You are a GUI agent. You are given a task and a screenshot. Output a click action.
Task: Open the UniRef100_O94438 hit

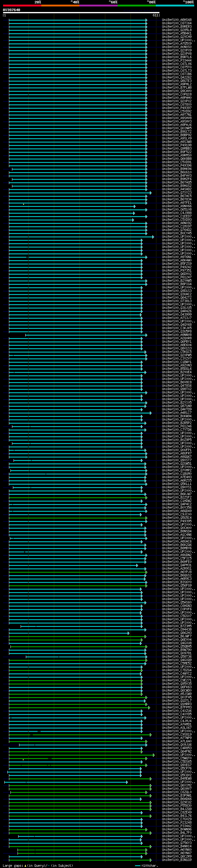pyautogui.click(x=177, y=630)
